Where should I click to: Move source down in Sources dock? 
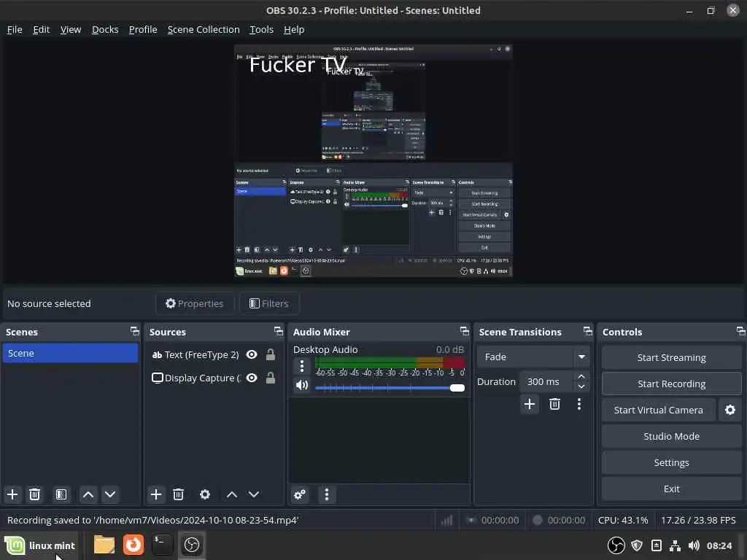point(254,494)
